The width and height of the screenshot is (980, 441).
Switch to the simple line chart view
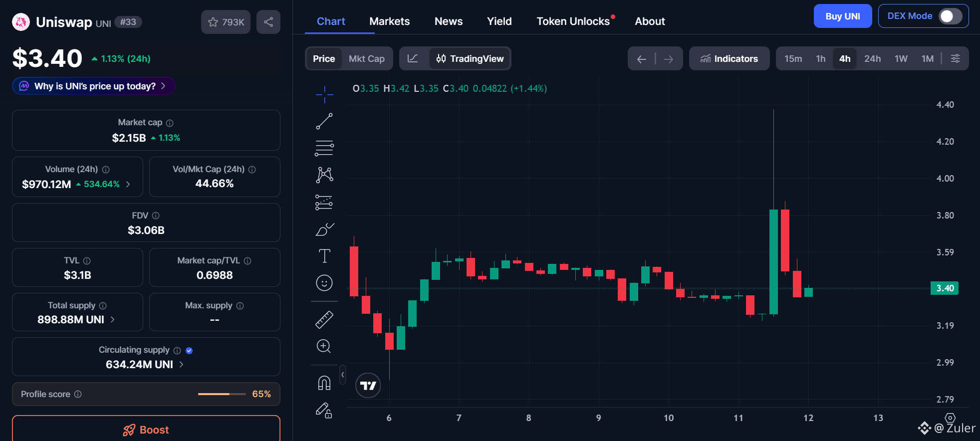pos(413,58)
